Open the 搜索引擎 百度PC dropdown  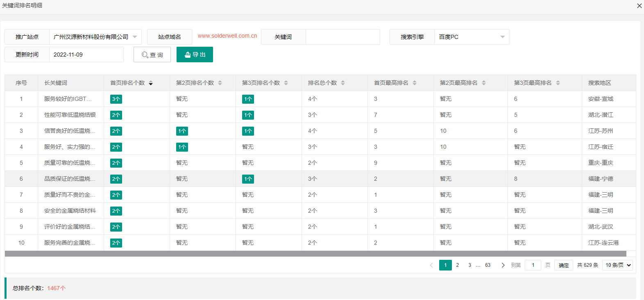(x=472, y=37)
